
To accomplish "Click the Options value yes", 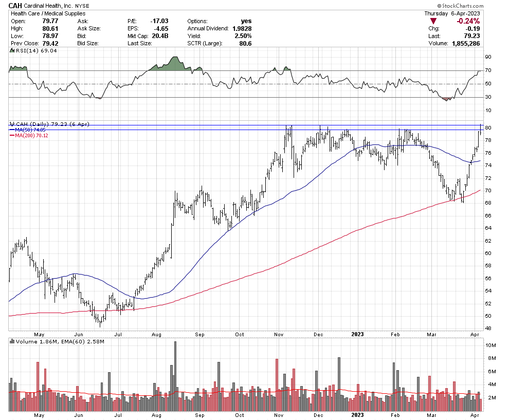I will point(246,21).
